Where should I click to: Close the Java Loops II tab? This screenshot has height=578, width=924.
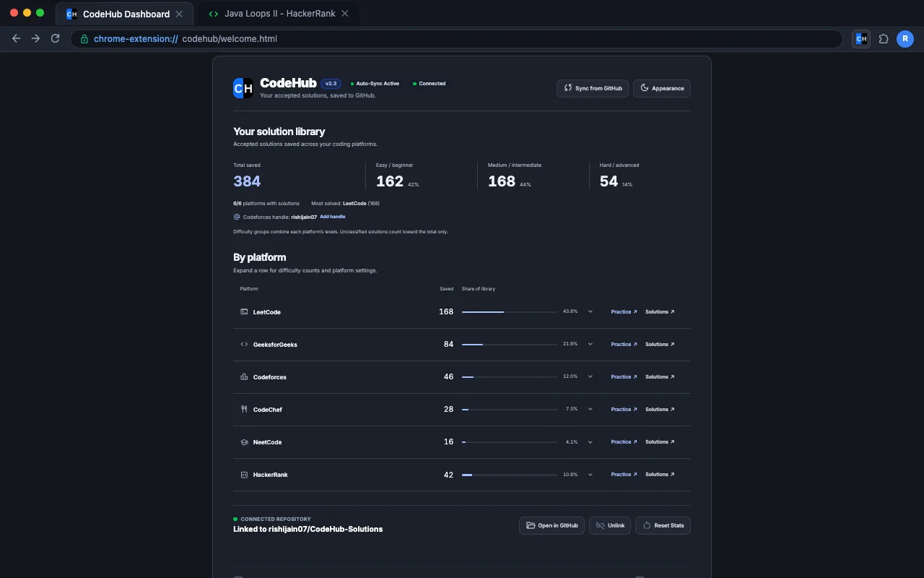tap(345, 14)
